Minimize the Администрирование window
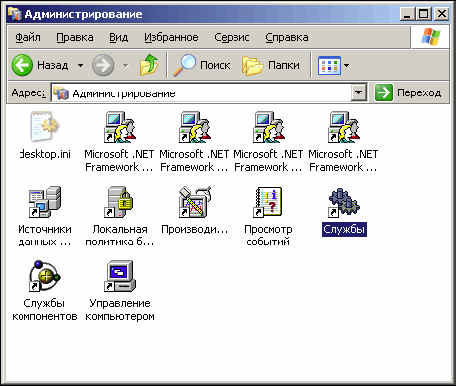 click(407, 14)
